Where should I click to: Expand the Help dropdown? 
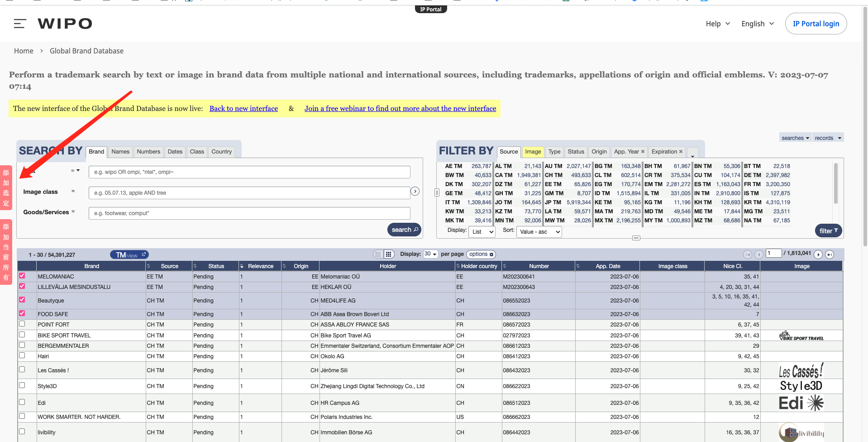(x=718, y=24)
